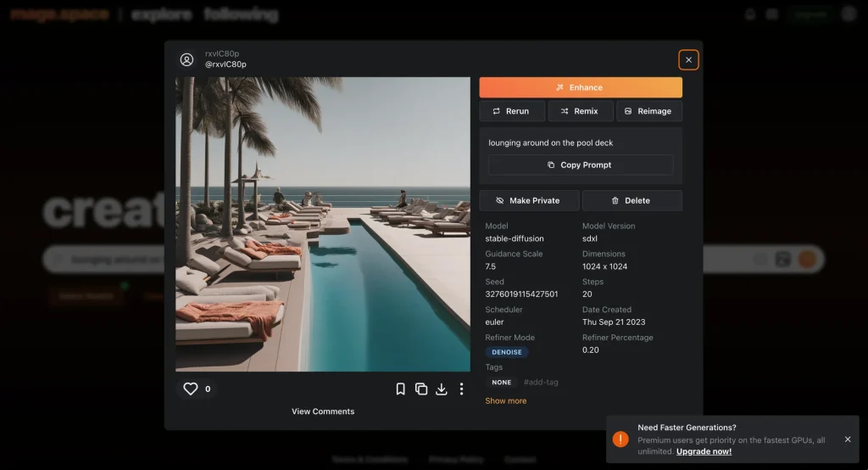Dismiss the Faster Generations notification

(848, 439)
